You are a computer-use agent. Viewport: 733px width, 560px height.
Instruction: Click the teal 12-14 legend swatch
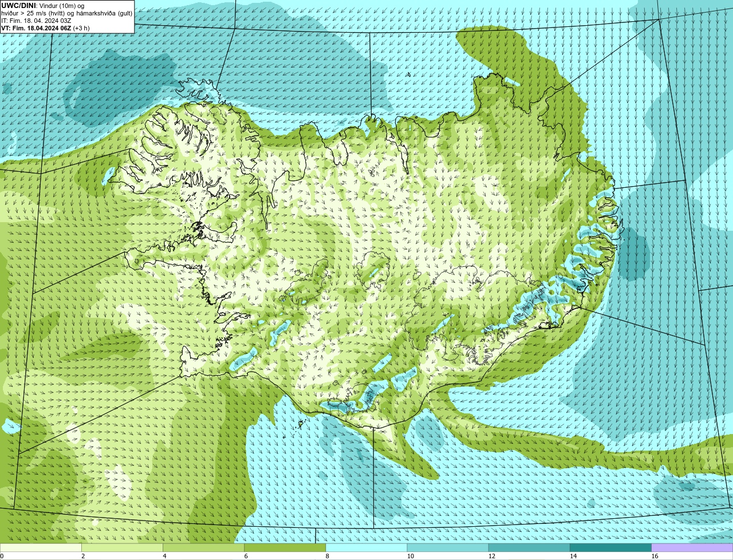click(529, 548)
